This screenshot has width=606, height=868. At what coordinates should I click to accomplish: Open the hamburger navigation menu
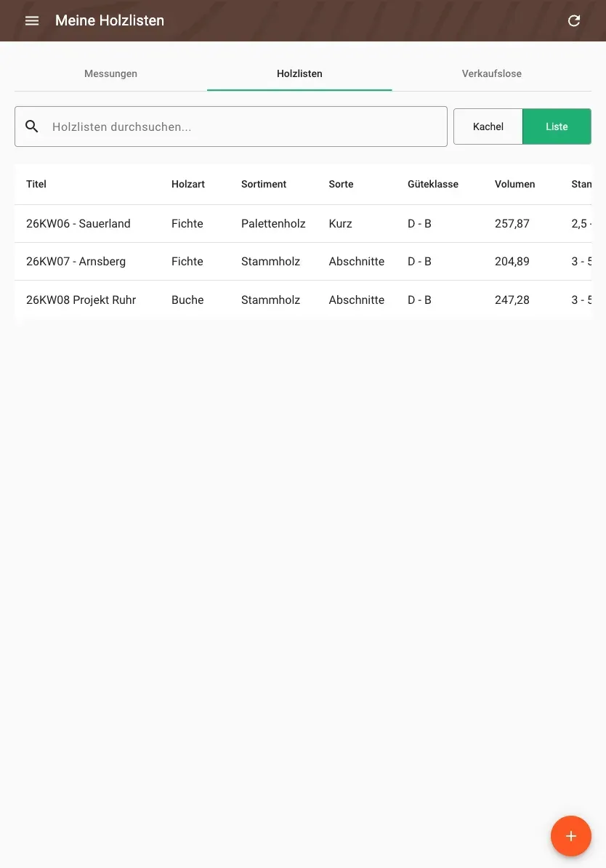pyautogui.click(x=32, y=20)
